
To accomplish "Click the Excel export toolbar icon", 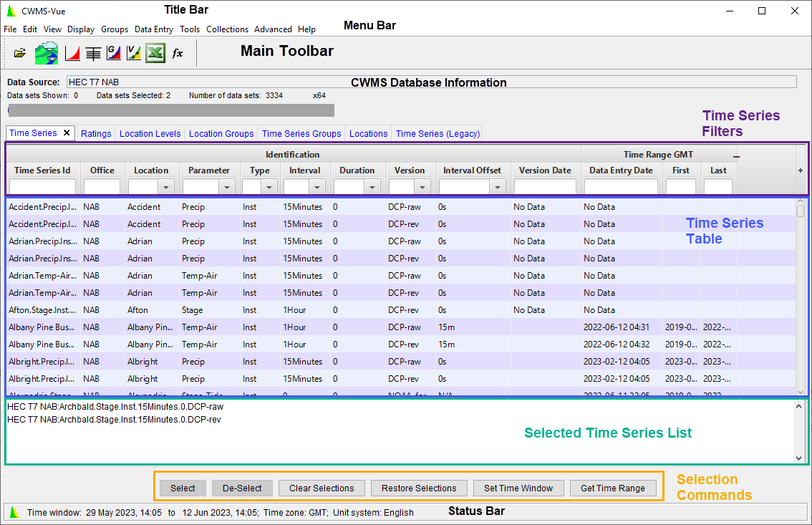I will [x=155, y=53].
